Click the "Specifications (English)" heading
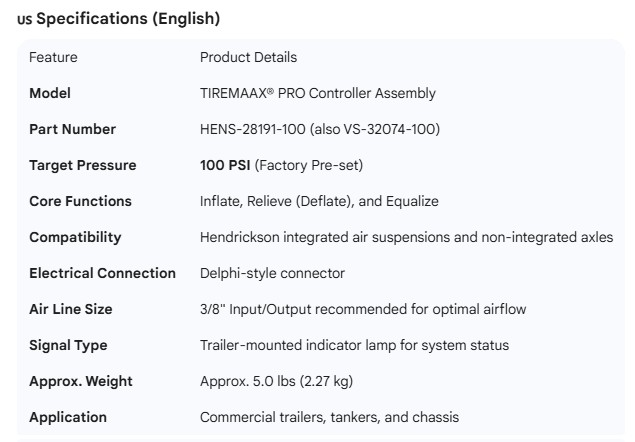This screenshot has width=635, height=442. pos(127,18)
